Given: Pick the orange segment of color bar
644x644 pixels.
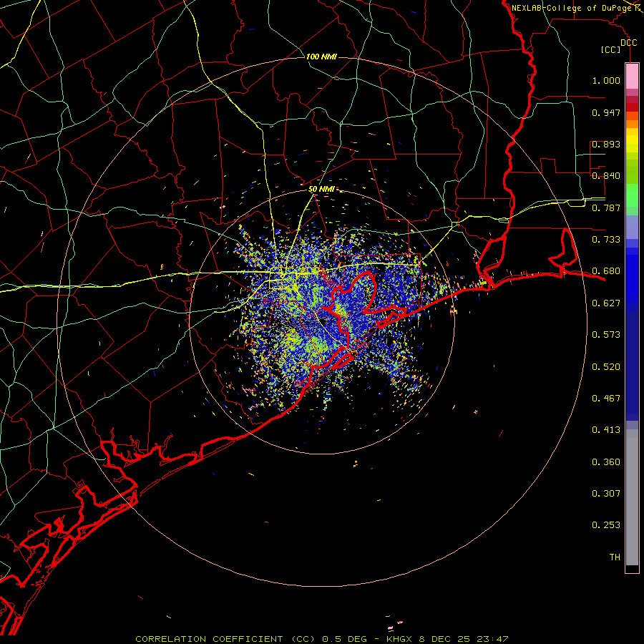Looking at the screenshot, I should coord(632,124).
